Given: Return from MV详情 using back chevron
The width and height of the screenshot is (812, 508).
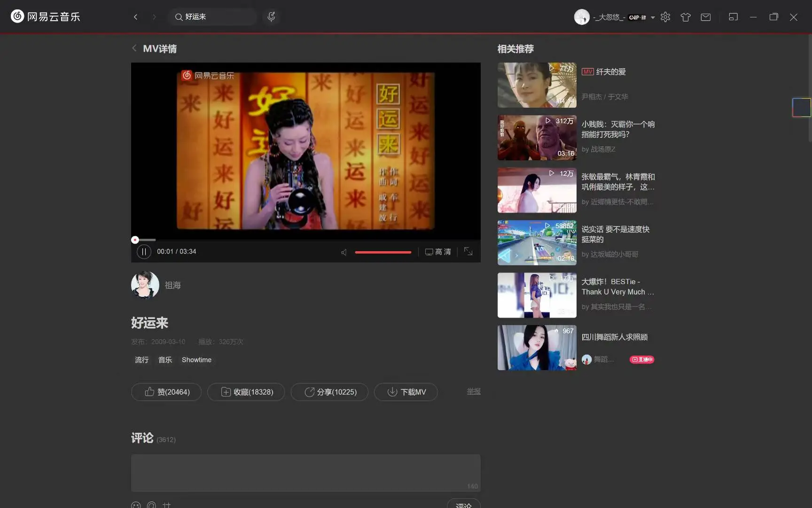Looking at the screenshot, I should [134, 48].
